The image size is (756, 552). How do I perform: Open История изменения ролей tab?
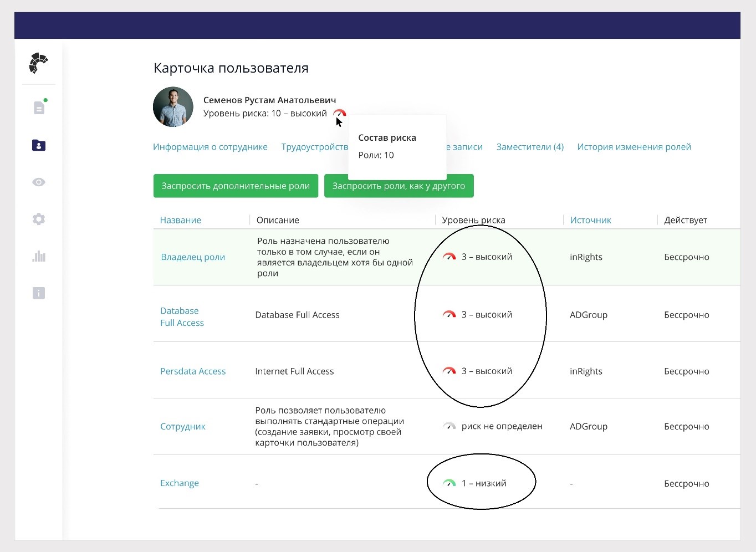tap(634, 147)
